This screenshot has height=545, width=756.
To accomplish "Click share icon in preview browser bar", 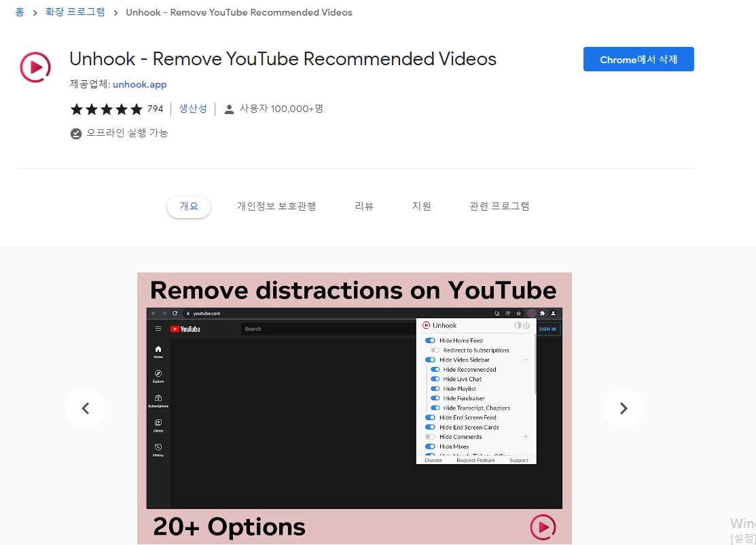I will tap(507, 313).
